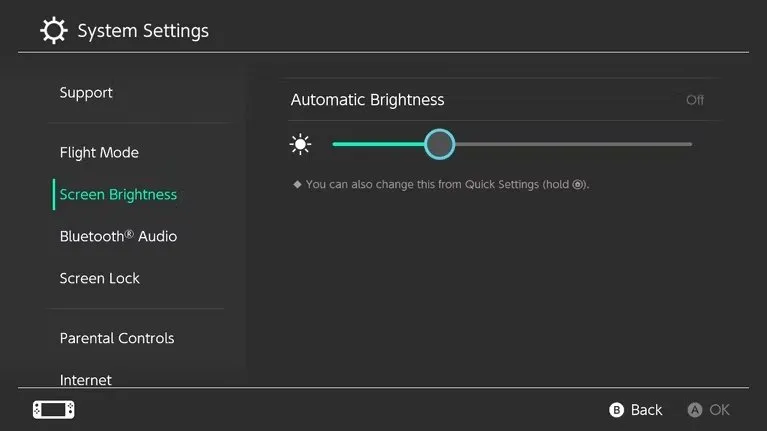
Task: Click the OK label
Action: (x=719, y=410)
